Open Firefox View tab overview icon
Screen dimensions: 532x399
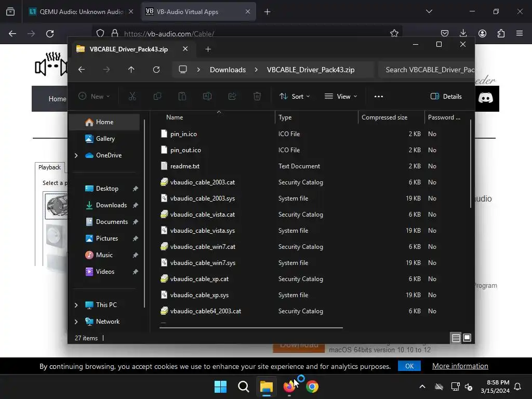[10, 12]
